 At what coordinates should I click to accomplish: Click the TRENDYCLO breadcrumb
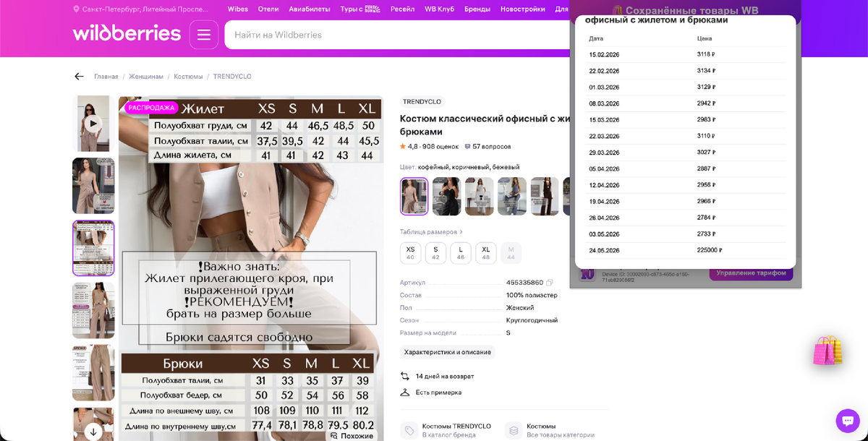[x=232, y=77]
